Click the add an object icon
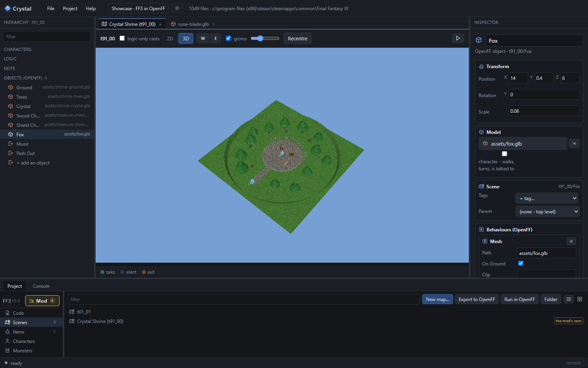 point(11,162)
